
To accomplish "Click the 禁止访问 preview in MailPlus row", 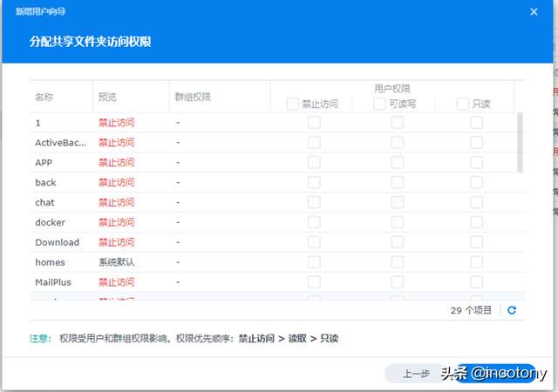I will pyautogui.click(x=116, y=282).
